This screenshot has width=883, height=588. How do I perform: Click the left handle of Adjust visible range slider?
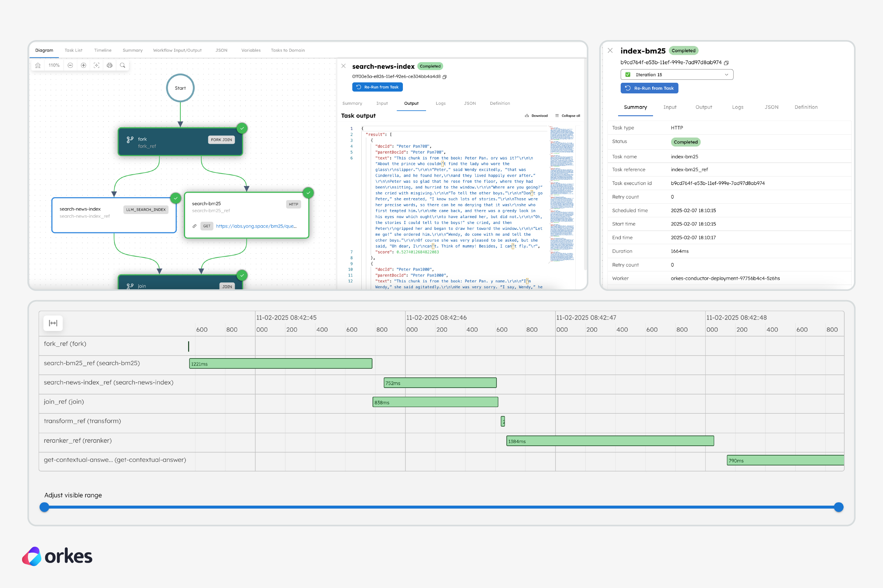pos(44,507)
